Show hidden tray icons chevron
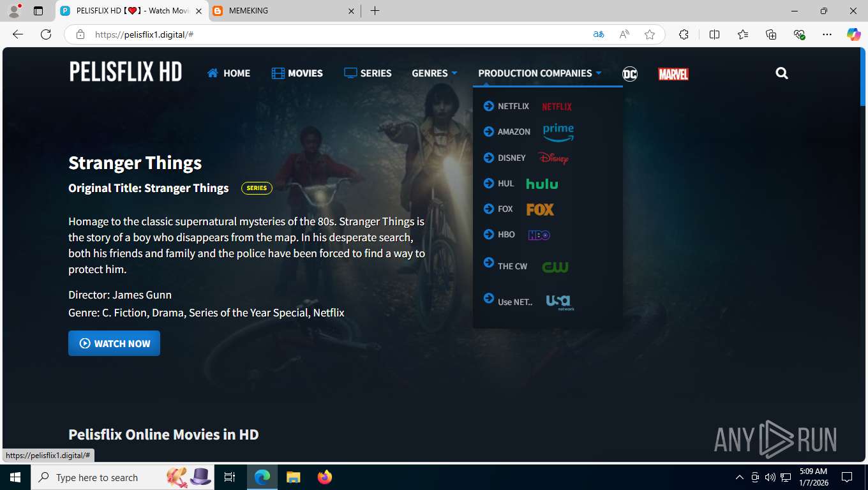Viewport: 868px width, 490px height. pos(740,477)
